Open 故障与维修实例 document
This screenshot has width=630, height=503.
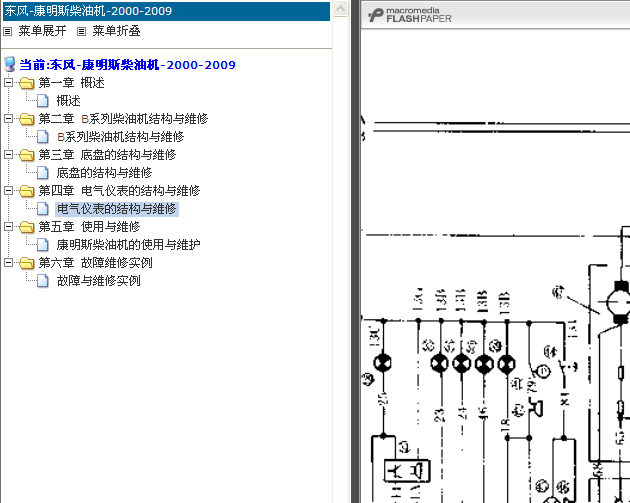98,280
